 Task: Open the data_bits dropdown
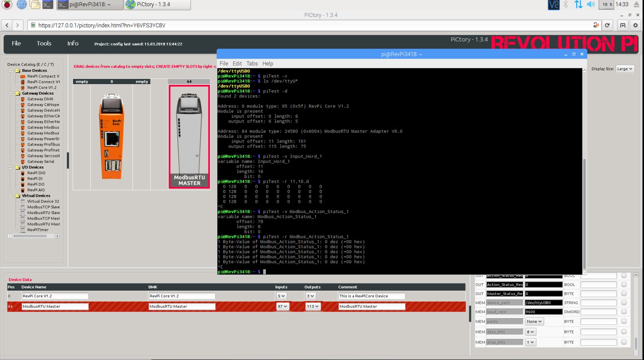coord(530,332)
